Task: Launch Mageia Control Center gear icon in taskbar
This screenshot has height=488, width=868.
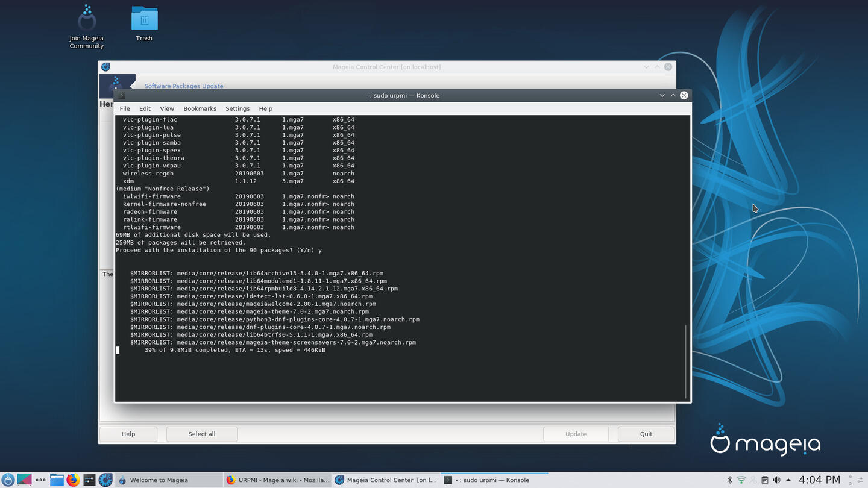Action: click(x=105, y=480)
